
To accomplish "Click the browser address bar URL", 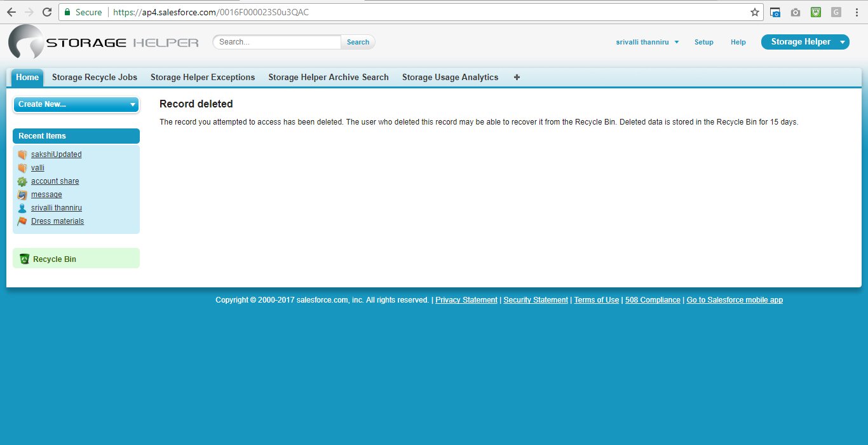I will tap(212, 12).
